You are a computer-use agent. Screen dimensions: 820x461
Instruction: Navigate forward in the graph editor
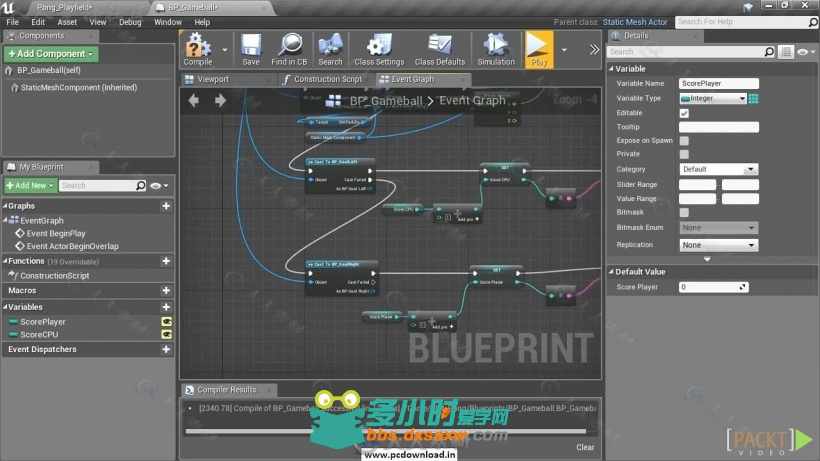point(220,100)
